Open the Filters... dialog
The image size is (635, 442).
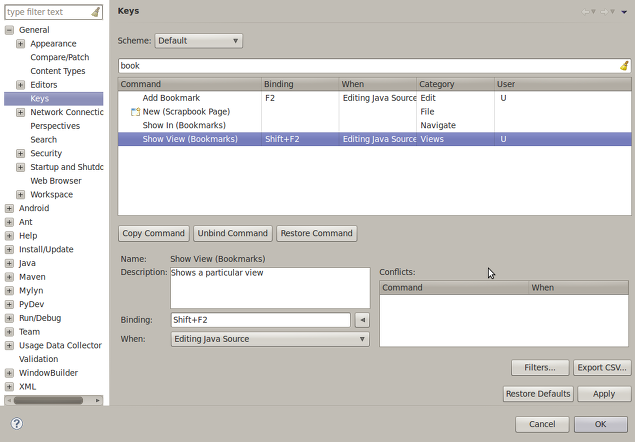(540, 367)
